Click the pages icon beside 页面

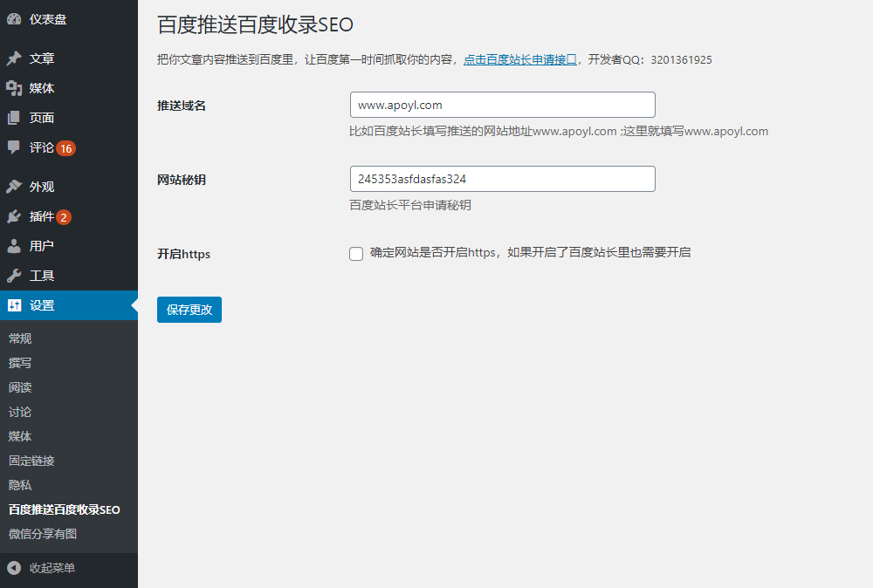click(x=14, y=118)
